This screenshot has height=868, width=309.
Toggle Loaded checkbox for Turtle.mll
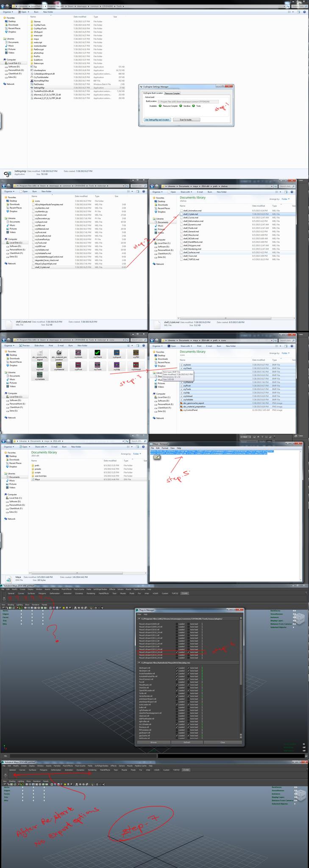pos(177,693)
